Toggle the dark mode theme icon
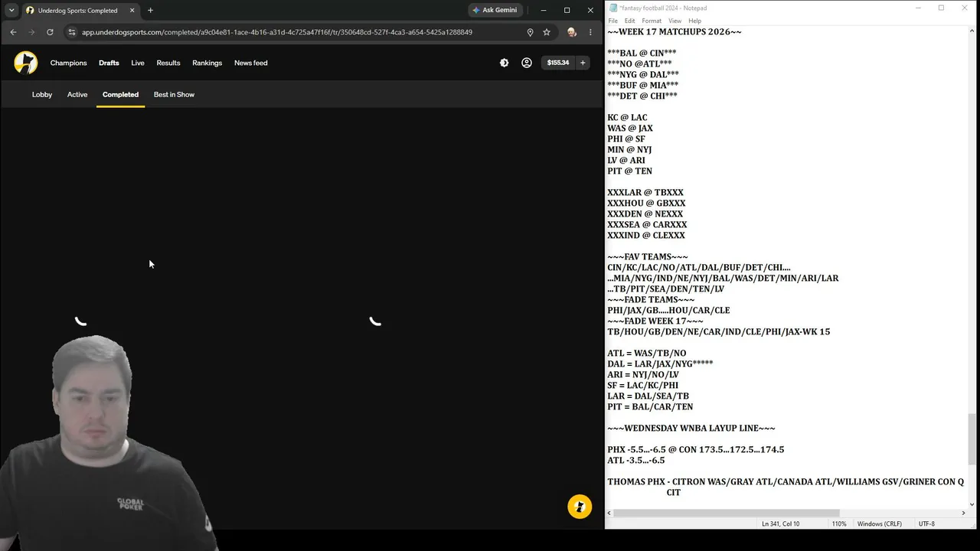 pyautogui.click(x=504, y=63)
